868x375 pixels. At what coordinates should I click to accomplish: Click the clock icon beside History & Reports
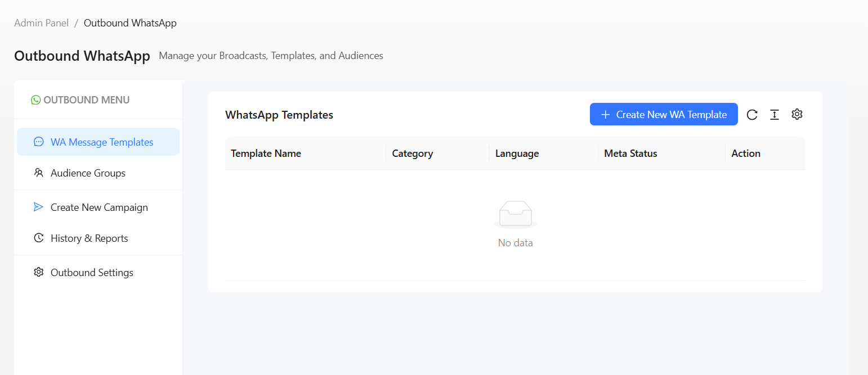(x=38, y=238)
